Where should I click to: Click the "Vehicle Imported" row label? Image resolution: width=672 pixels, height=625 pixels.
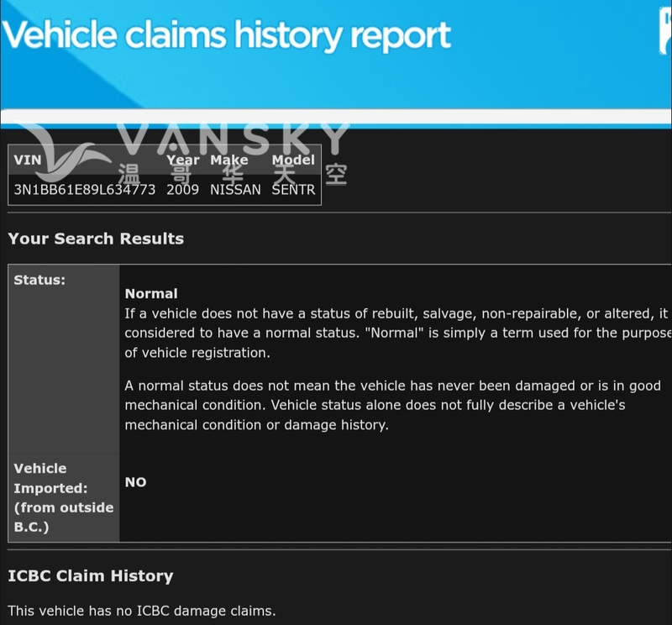pos(63,497)
